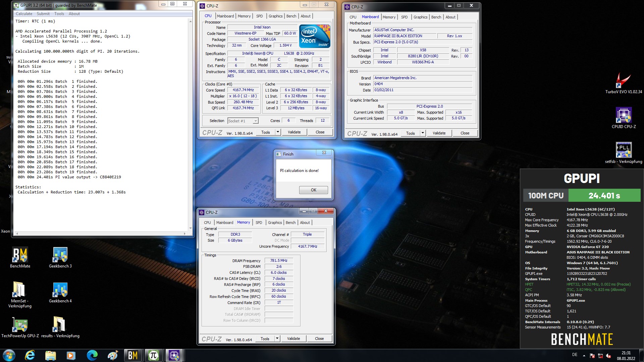Select CPU tab in Mainboard CPU-Z window
The width and height of the screenshot is (644, 362).
click(x=353, y=17)
